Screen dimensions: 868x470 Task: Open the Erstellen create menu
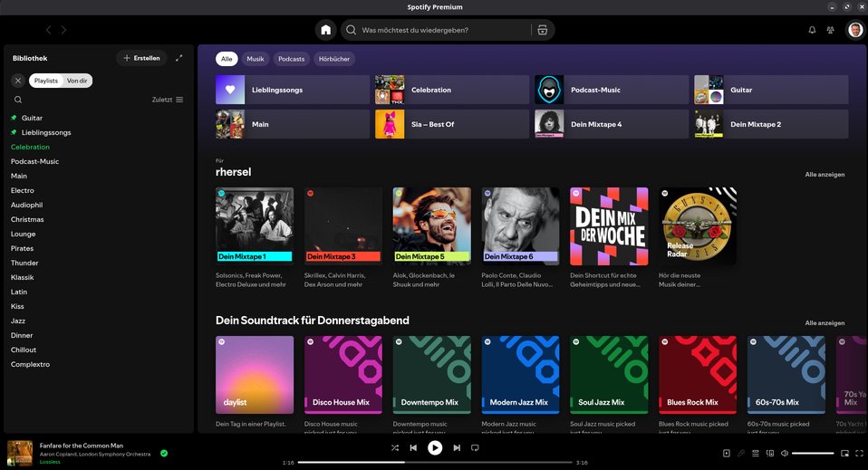(x=142, y=58)
